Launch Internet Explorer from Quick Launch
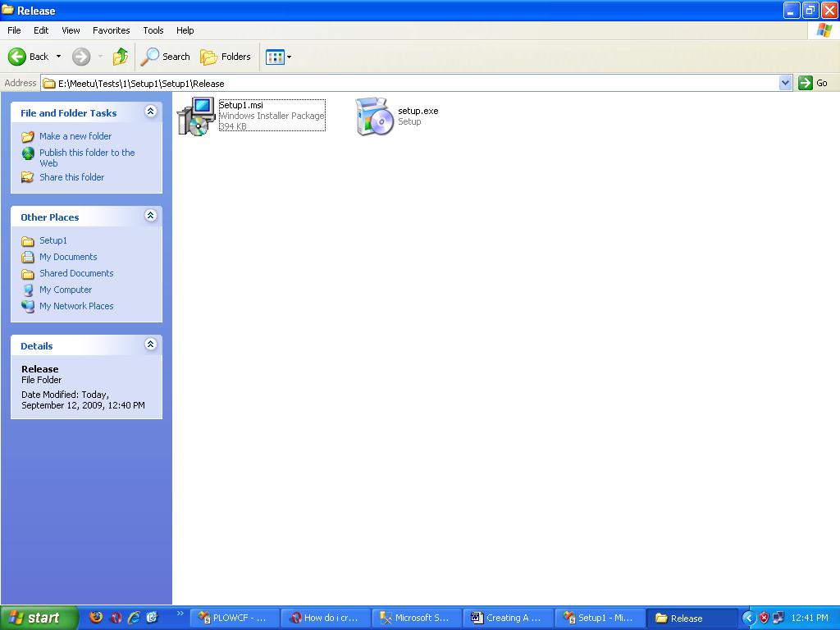840x630 pixels. tap(134, 618)
